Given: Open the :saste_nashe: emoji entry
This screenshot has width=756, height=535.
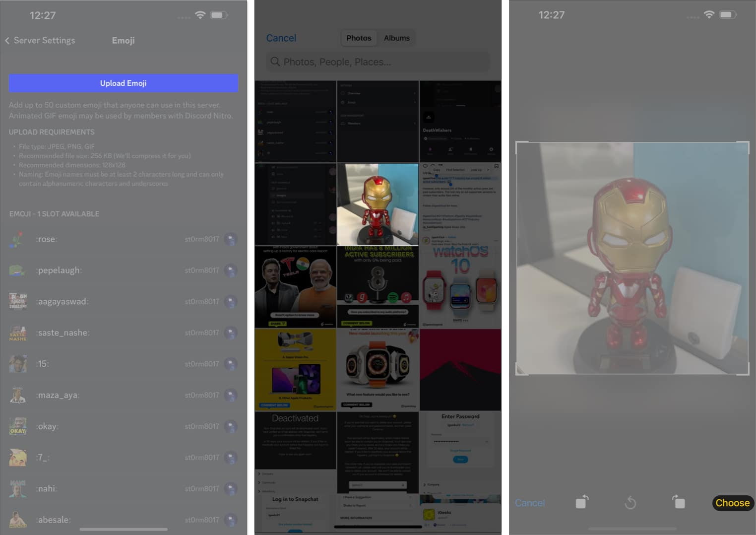Looking at the screenshot, I should pyautogui.click(x=124, y=333).
